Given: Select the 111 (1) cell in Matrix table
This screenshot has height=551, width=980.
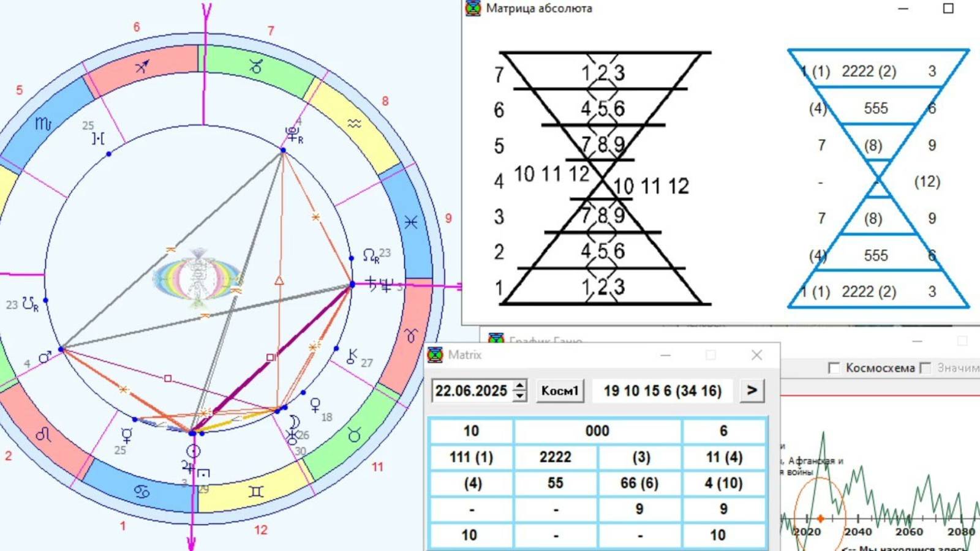Looking at the screenshot, I should tap(471, 457).
